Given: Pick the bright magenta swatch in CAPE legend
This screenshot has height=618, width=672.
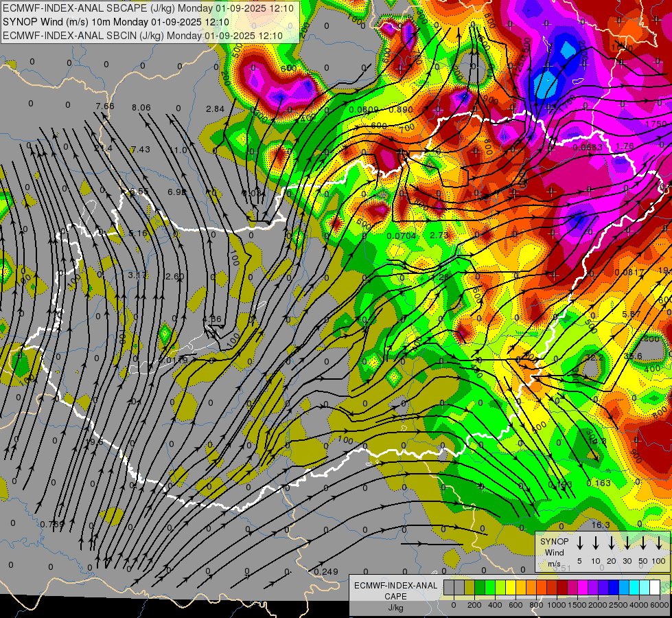Looking at the screenshot, I should coord(583,588).
